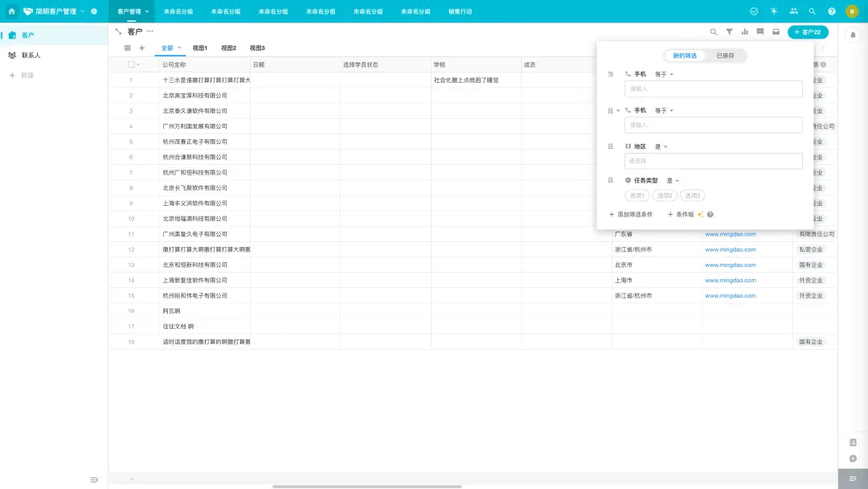
Task: Select 选项1 under 任务类型 filter
Action: coord(637,195)
